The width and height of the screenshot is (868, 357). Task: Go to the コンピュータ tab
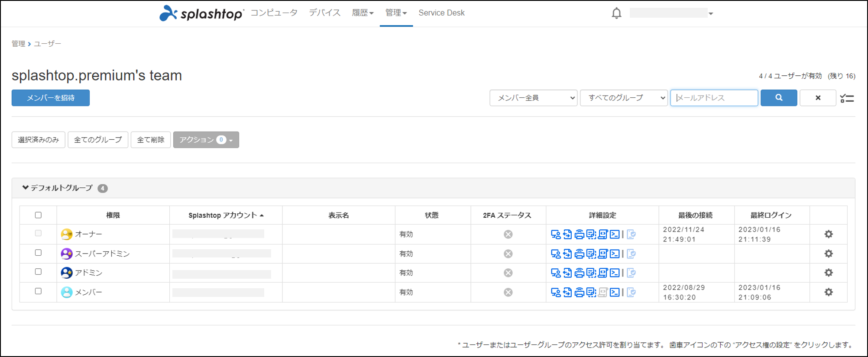point(274,13)
